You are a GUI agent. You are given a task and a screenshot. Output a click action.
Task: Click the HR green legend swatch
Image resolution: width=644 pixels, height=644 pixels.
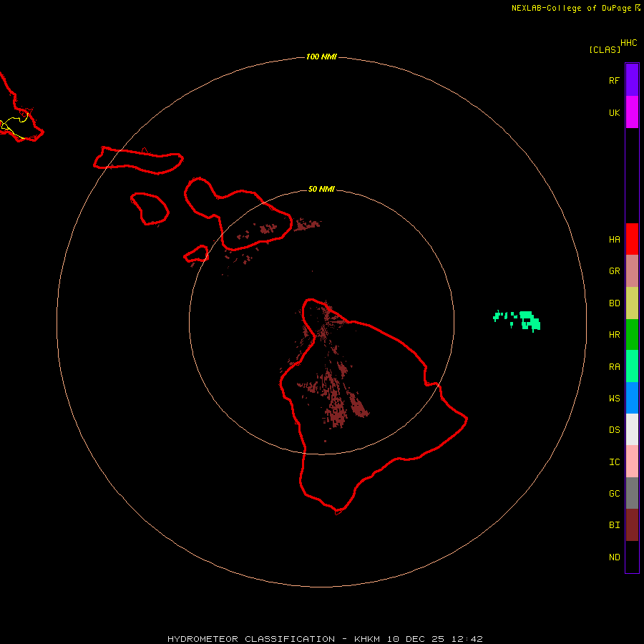point(632,335)
